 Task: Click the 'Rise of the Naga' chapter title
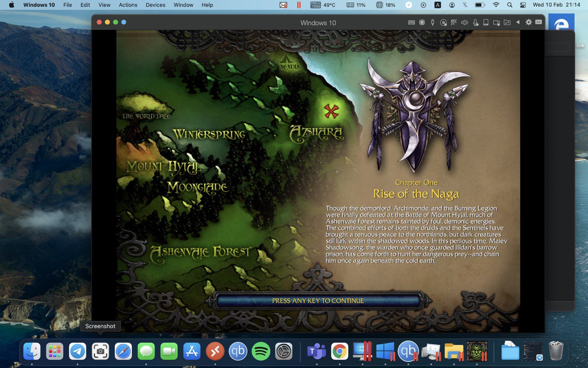pyautogui.click(x=416, y=194)
